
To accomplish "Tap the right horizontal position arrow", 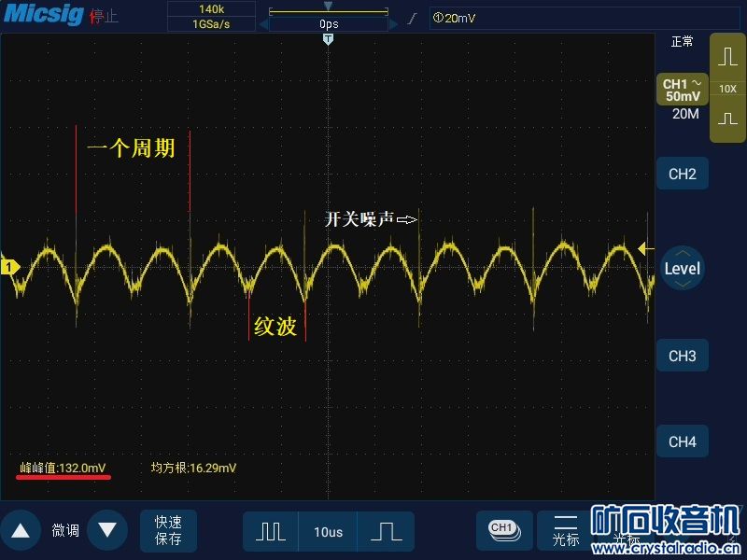I will click(x=393, y=24).
